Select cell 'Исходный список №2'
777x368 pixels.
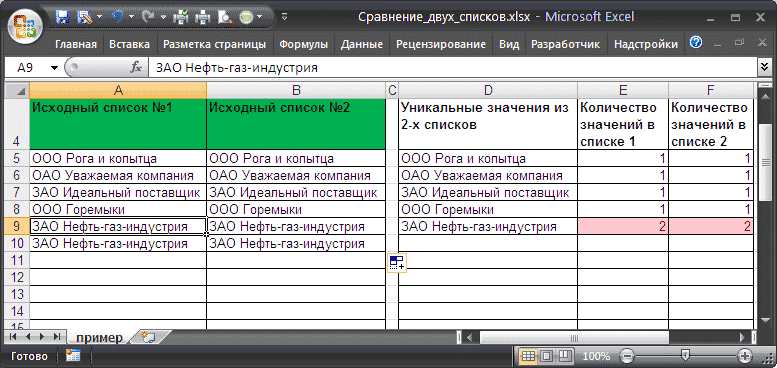296,124
